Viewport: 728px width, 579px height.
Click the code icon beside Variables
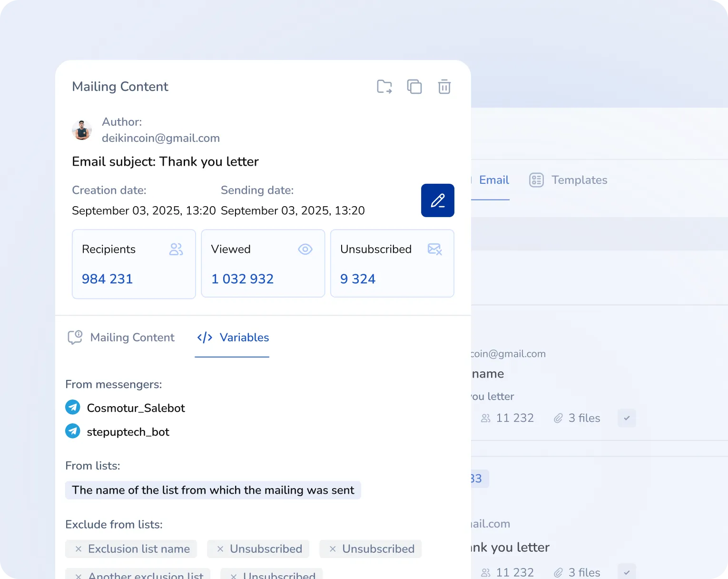(x=204, y=338)
